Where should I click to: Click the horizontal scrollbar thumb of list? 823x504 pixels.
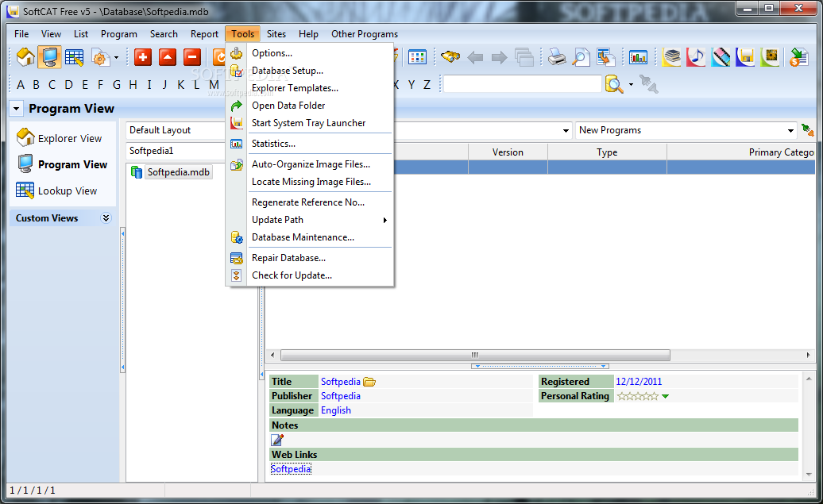coord(476,355)
